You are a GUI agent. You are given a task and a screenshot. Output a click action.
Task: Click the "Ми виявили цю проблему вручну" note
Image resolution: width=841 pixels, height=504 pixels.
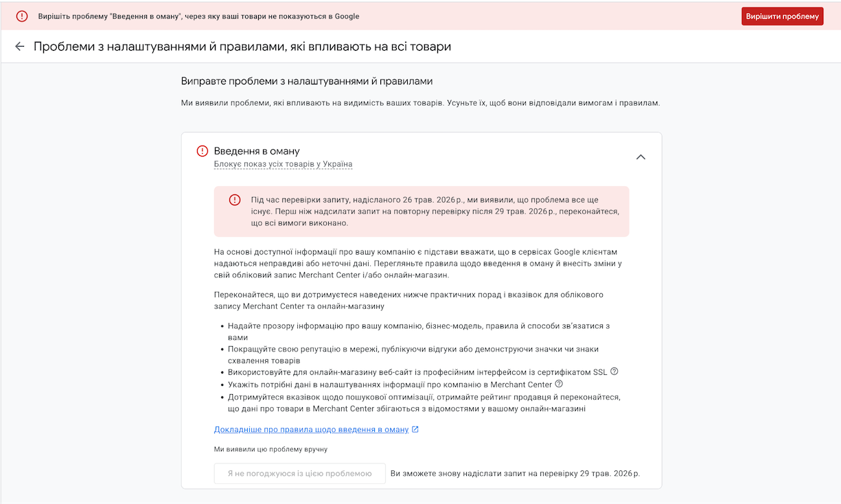click(270, 449)
